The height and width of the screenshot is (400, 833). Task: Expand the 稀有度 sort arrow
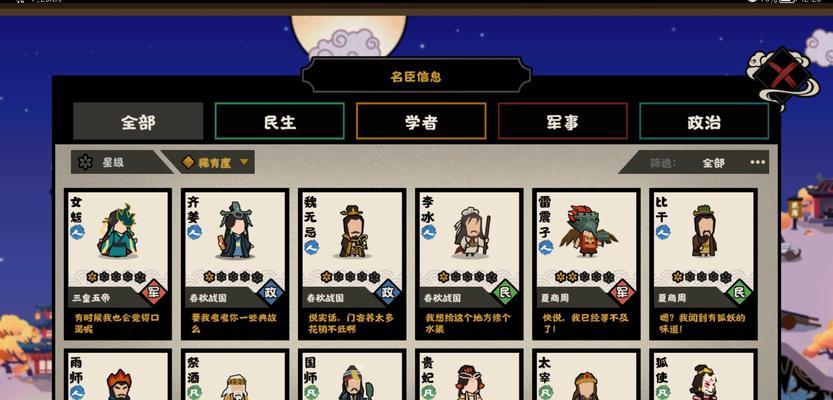pos(244,161)
